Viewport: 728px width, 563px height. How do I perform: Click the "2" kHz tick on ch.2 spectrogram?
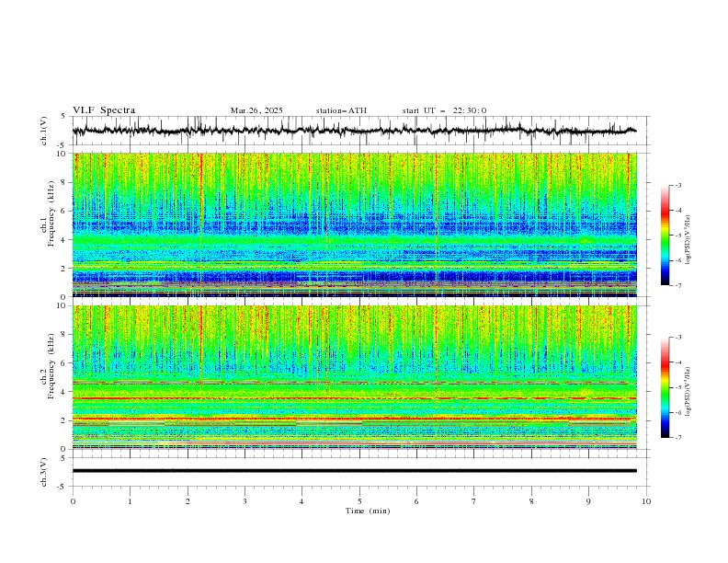pos(65,420)
